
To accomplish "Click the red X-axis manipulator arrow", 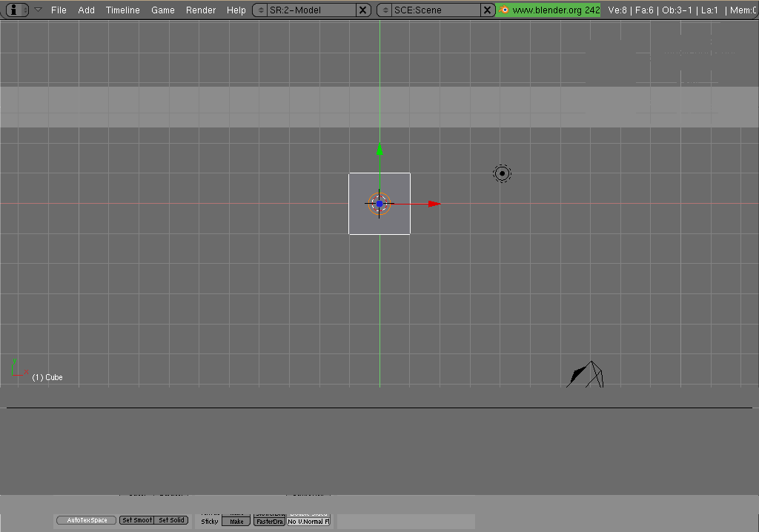I will [x=434, y=204].
